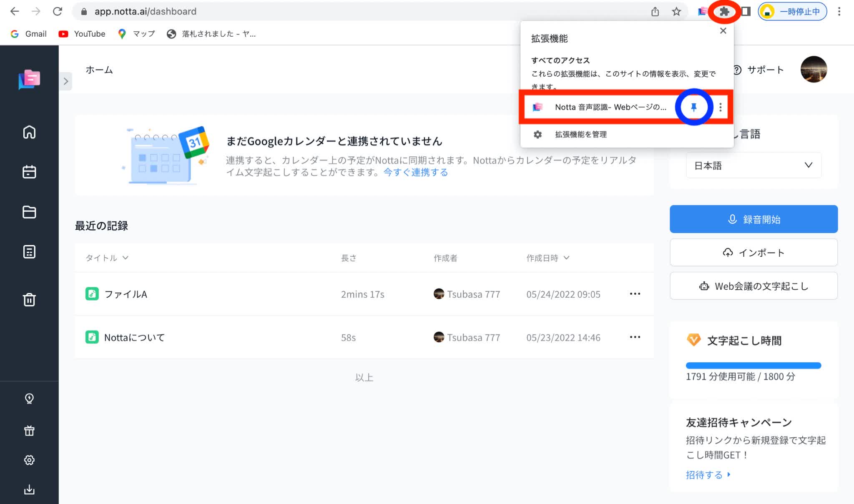Image resolution: width=854 pixels, height=504 pixels.
Task: Open the Chrome three-dot menu
Action: point(839,11)
